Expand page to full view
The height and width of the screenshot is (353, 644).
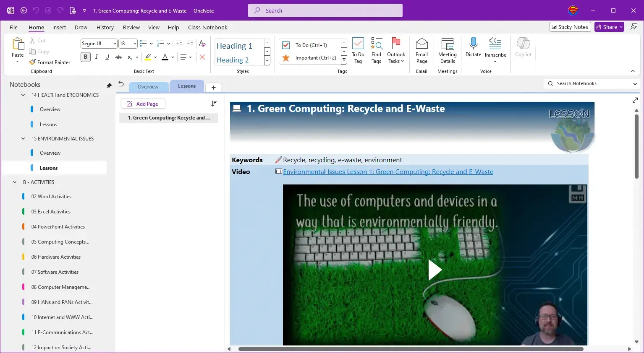pos(635,100)
